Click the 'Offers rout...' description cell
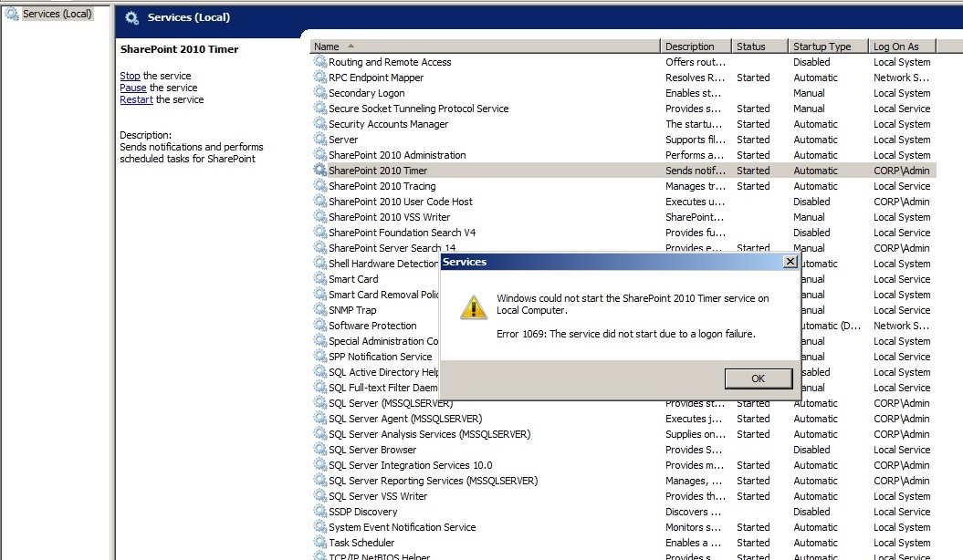963x560 pixels. coord(696,62)
